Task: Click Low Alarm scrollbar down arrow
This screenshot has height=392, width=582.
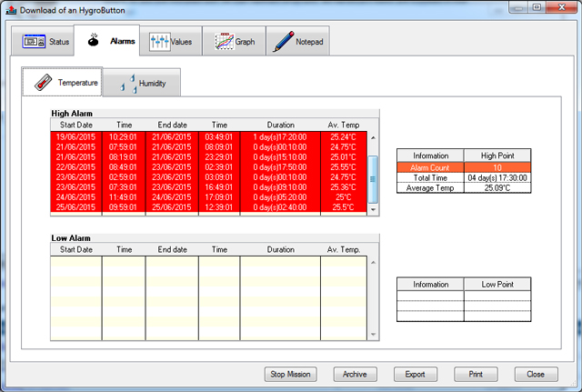Action: click(373, 335)
